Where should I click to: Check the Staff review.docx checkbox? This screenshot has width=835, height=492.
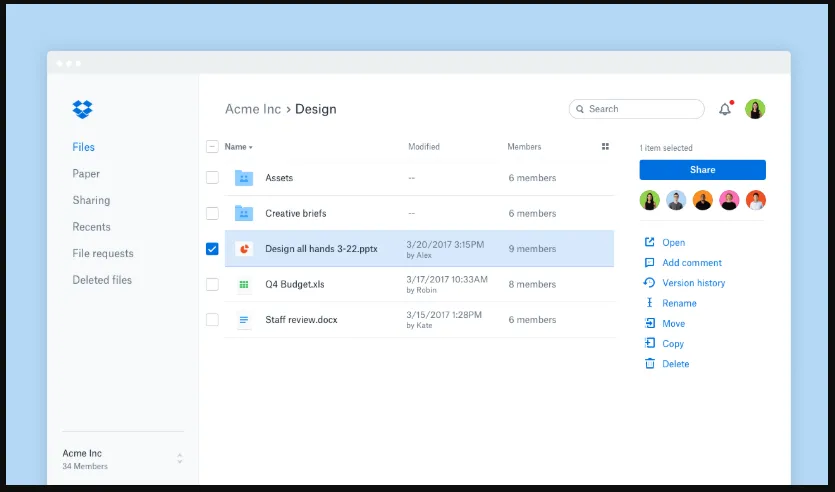212,320
